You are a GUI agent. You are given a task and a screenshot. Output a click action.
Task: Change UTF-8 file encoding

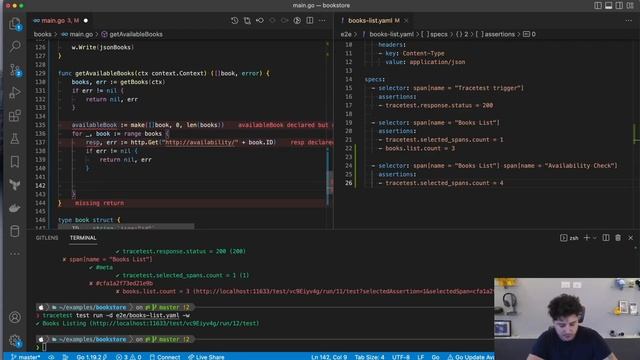(x=400, y=357)
